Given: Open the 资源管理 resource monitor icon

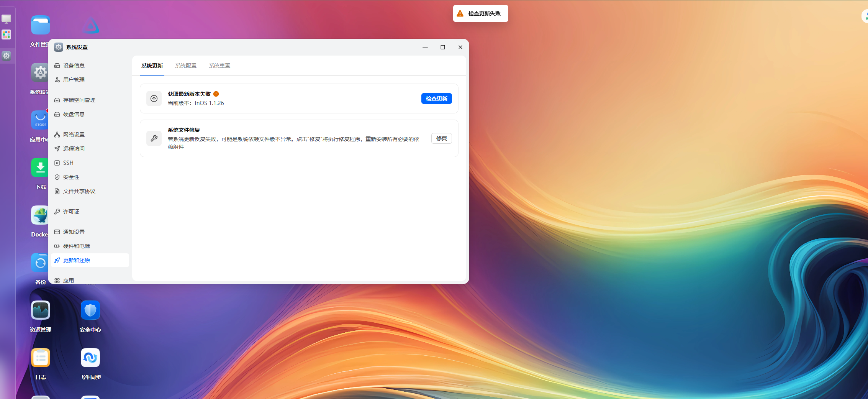Looking at the screenshot, I should coord(40,310).
